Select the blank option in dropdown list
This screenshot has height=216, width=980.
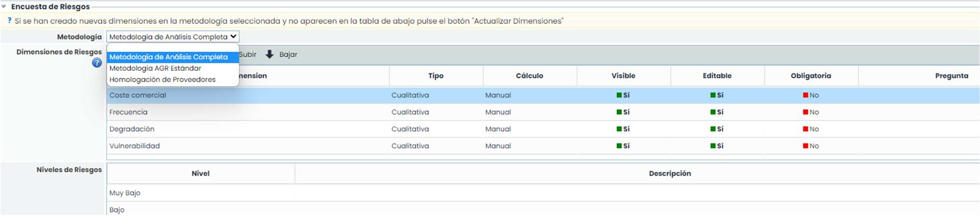pos(172,48)
